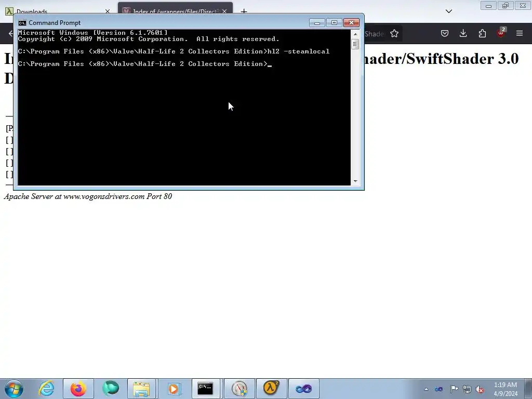Open Windows Explorer folder taskbar icon

(x=141, y=389)
